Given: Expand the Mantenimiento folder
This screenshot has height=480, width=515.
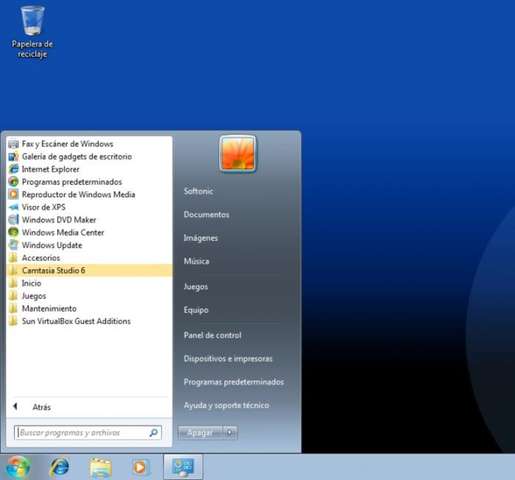Looking at the screenshot, I should (x=89, y=309).
